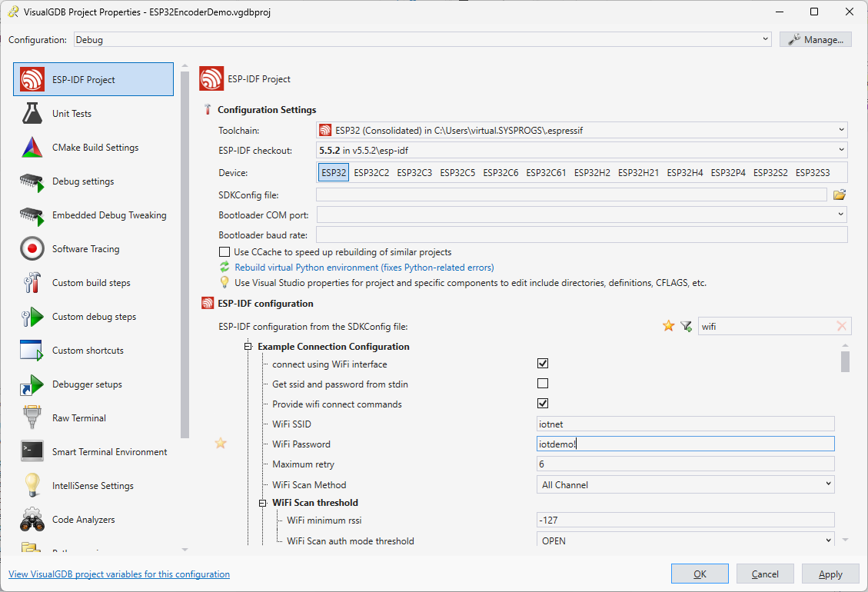Image resolution: width=868 pixels, height=592 pixels.
Task: Click the star favorites filter icon
Action: point(668,326)
